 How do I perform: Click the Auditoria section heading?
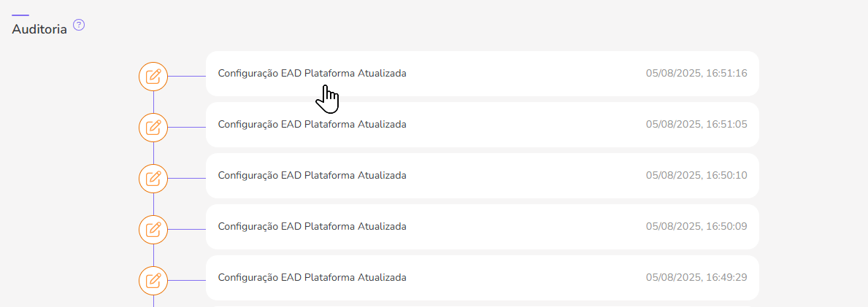tap(39, 29)
